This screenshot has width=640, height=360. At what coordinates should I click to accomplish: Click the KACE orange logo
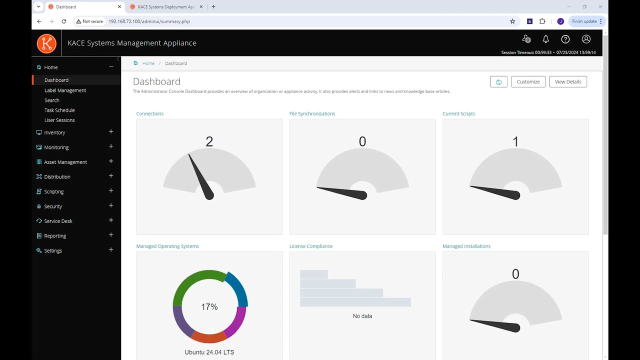click(47, 43)
